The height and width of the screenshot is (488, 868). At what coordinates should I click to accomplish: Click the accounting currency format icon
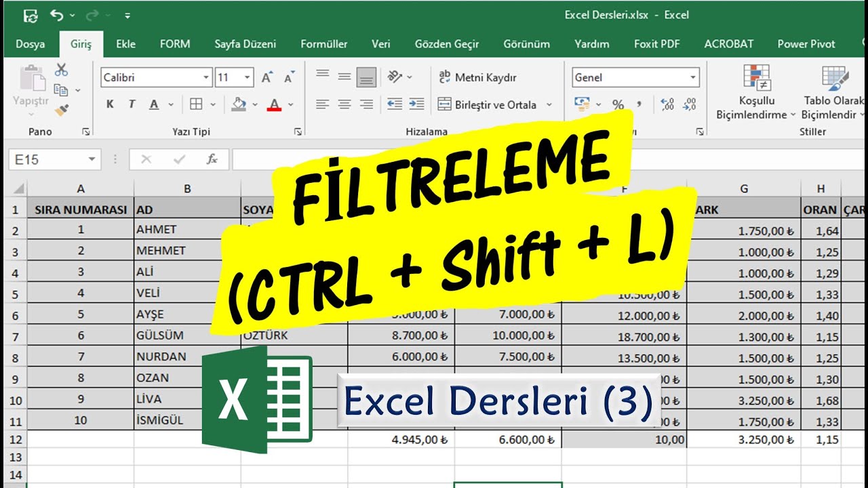tap(582, 104)
